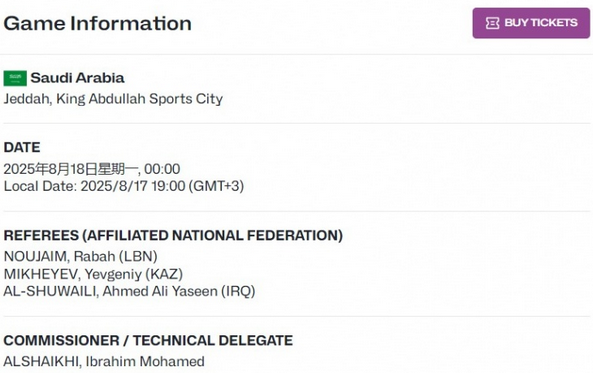Select referee AL-SHUWAILI, Ahmed Ali Yaseen (IRQ)
593x373 pixels.
click(129, 291)
